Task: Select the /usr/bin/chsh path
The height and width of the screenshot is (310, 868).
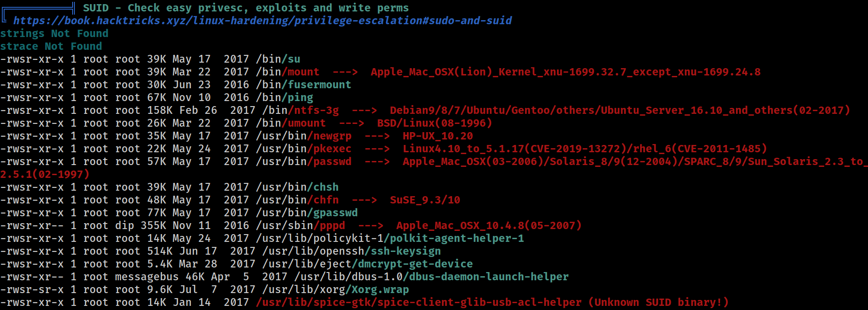Action: (x=297, y=187)
